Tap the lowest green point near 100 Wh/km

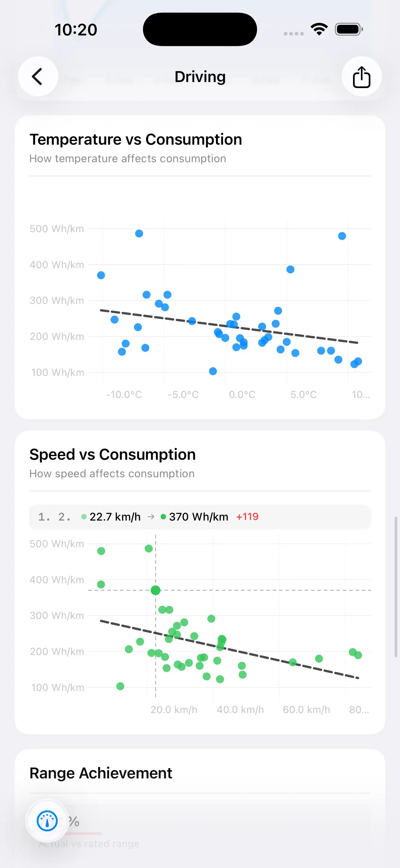pyautogui.click(x=120, y=686)
